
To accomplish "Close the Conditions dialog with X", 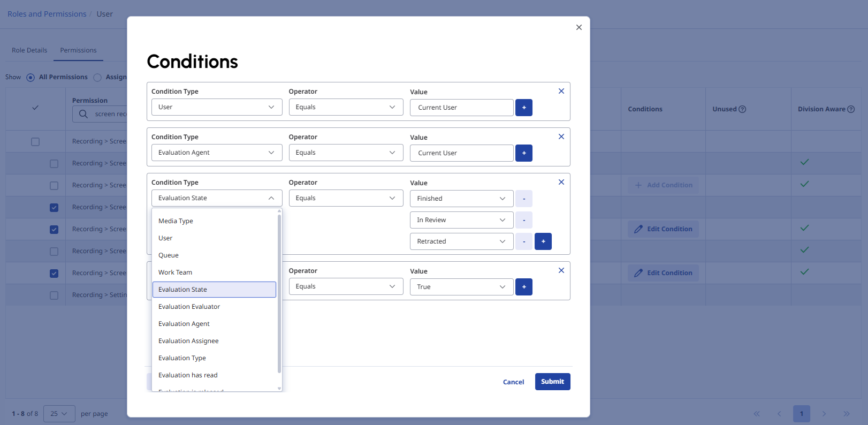I will coord(578,27).
